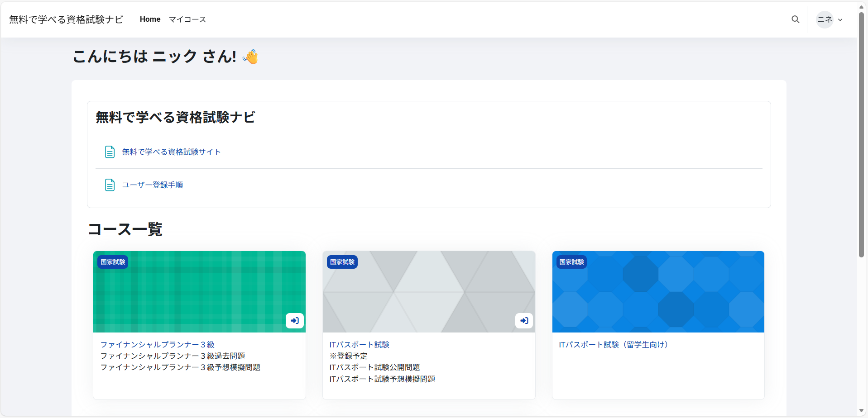
Task: Open the ユーザー登録手順 link
Action: [153, 185]
